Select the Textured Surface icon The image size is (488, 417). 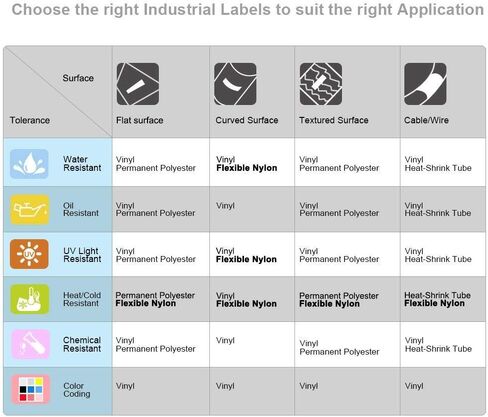click(x=321, y=84)
